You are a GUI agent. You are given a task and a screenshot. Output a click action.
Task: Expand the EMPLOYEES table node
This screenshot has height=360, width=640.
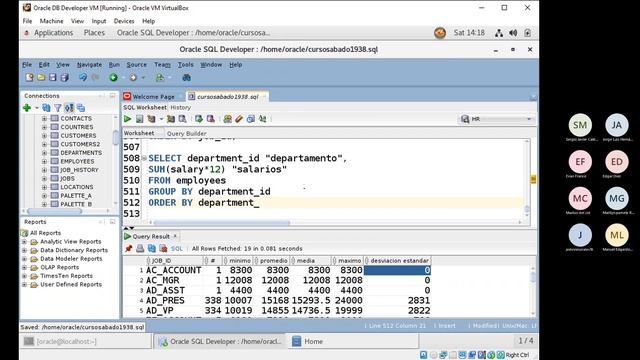[x=44, y=161]
